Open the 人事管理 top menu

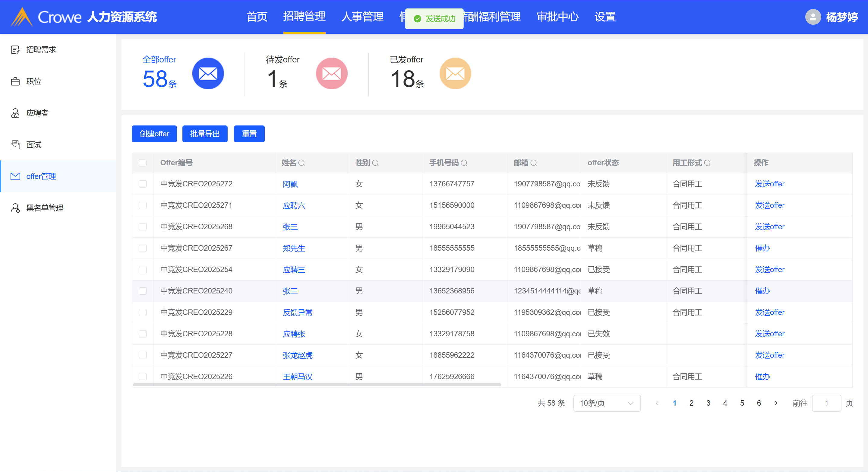[362, 17]
